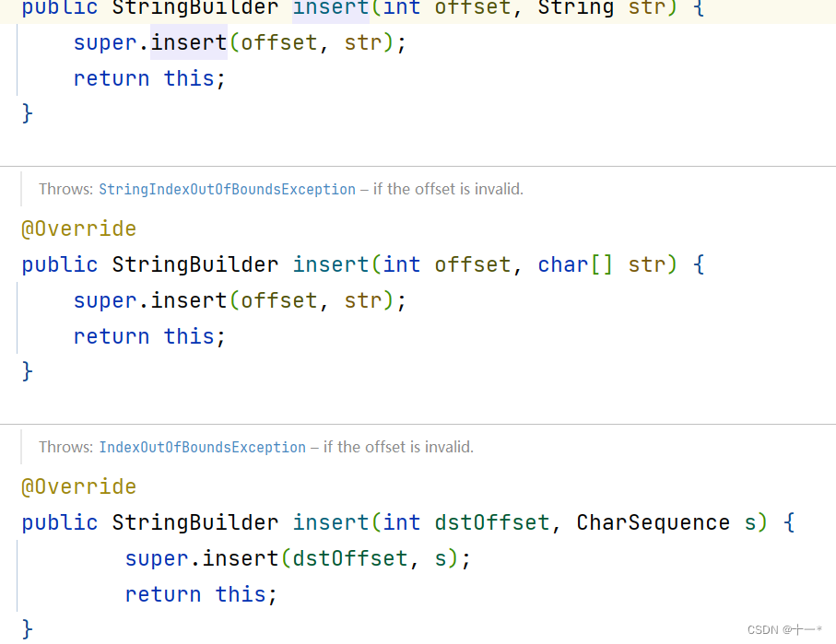Viewport: 836px width, 644px height.
Task: Select the @Override annotation above the insert(char[]) method
Action: [79, 228]
